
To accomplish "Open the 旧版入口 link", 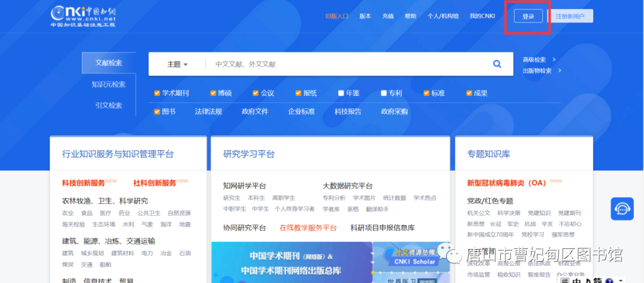I will click(x=337, y=17).
